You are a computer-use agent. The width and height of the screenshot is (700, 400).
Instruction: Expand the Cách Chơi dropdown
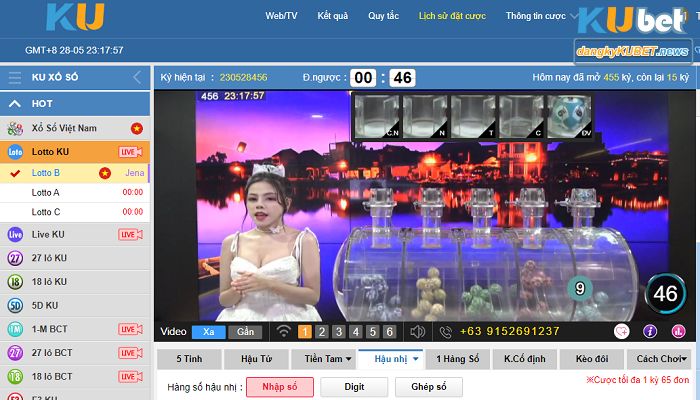coord(659,359)
